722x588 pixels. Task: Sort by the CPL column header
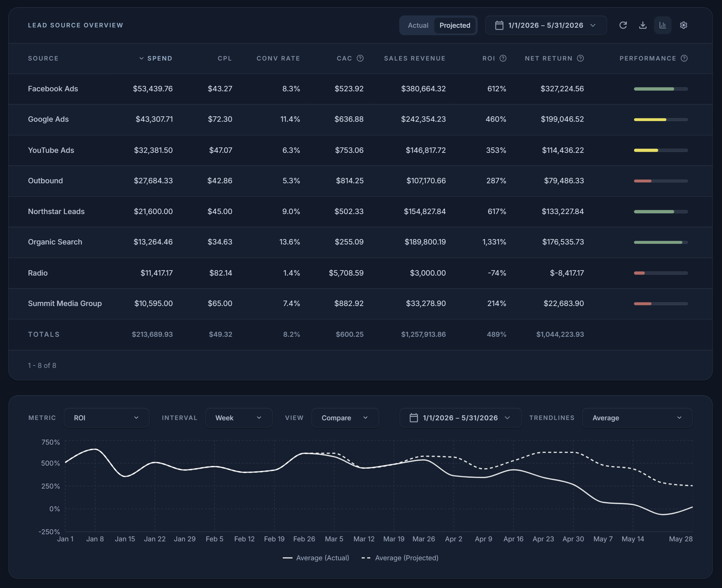225,58
